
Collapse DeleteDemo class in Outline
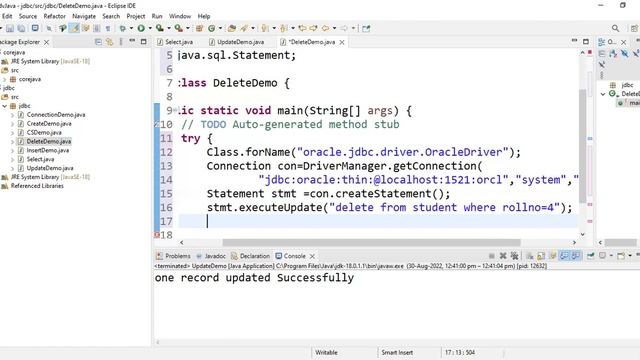603,94
